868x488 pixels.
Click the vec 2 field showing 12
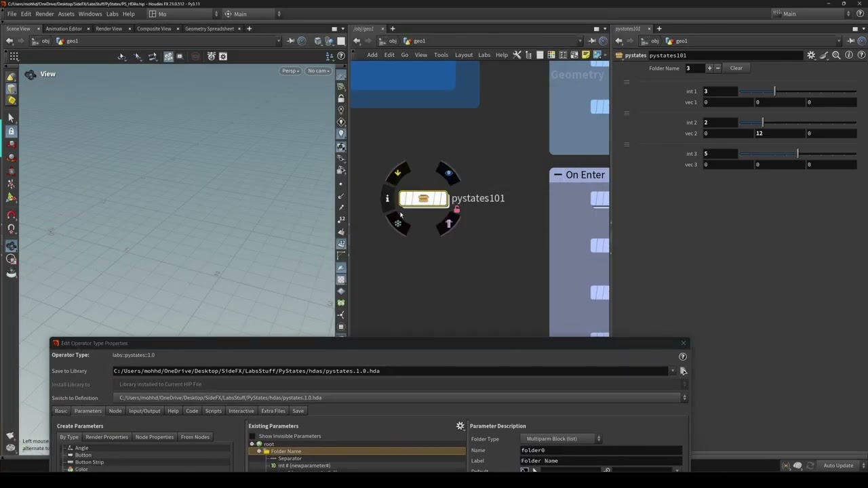click(x=779, y=134)
